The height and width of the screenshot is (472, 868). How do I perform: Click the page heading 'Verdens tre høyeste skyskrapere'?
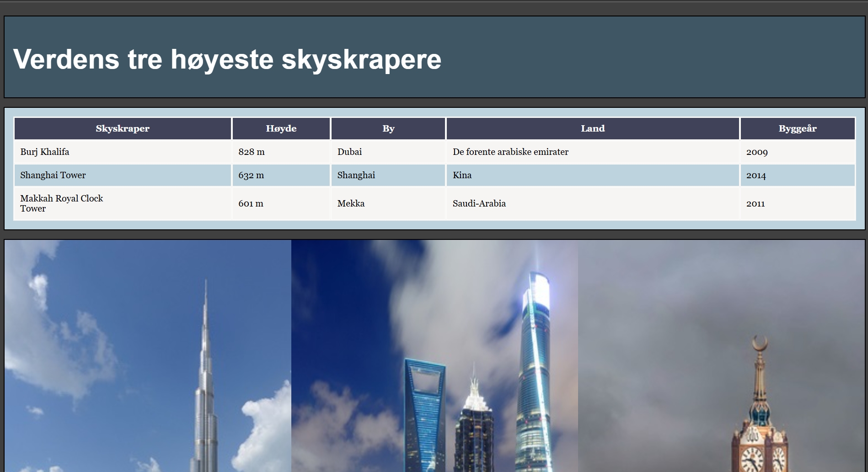coord(227,59)
